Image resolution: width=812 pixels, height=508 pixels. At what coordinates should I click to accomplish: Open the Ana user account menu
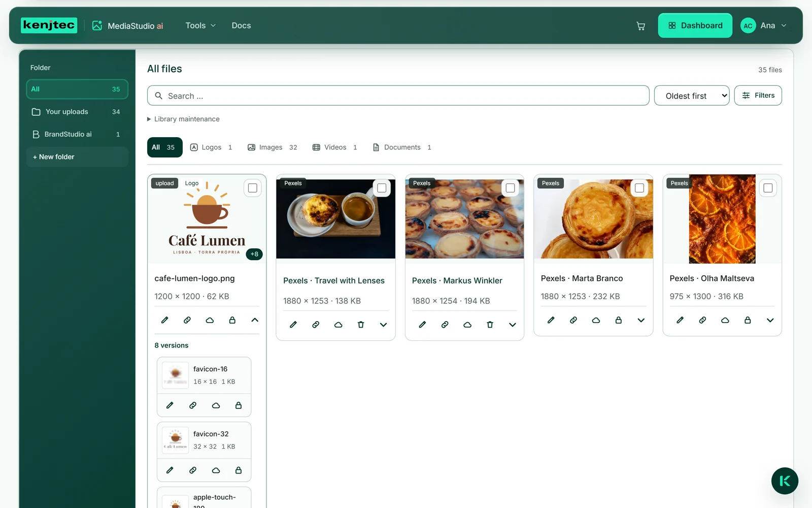764,25
